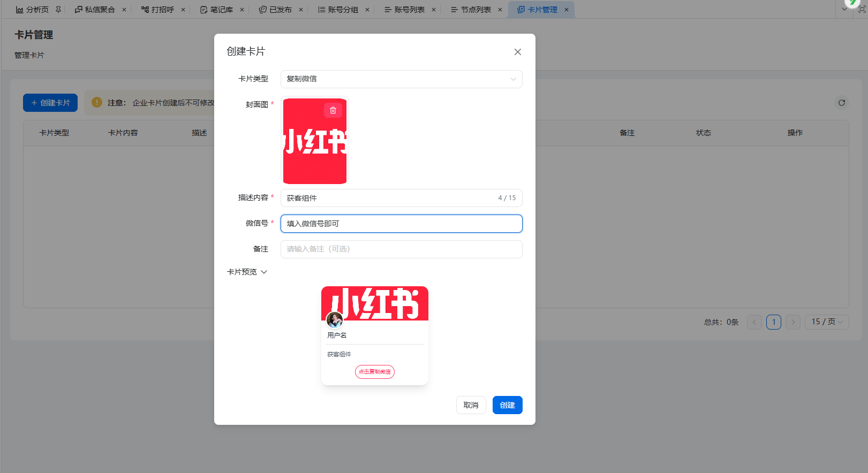This screenshot has height=473, width=868.
Task: Click the blue 创建 button in the dialog
Action: click(x=507, y=405)
